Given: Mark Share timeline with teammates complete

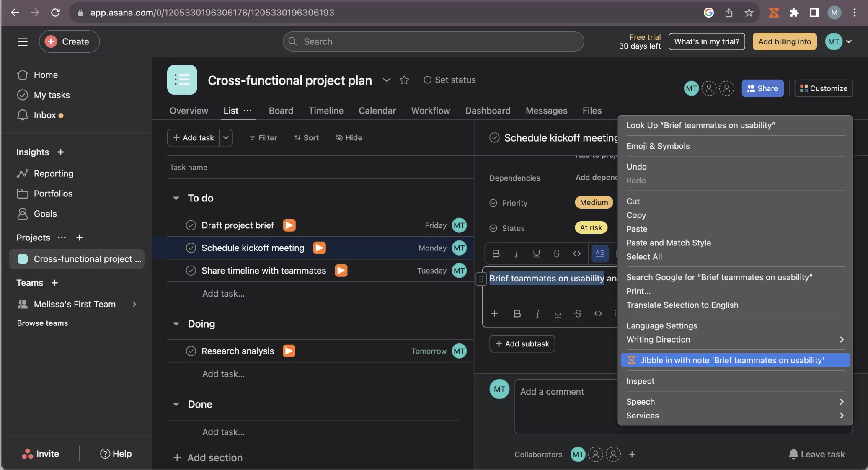Looking at the screenshot, I should [x=191, y=271].
